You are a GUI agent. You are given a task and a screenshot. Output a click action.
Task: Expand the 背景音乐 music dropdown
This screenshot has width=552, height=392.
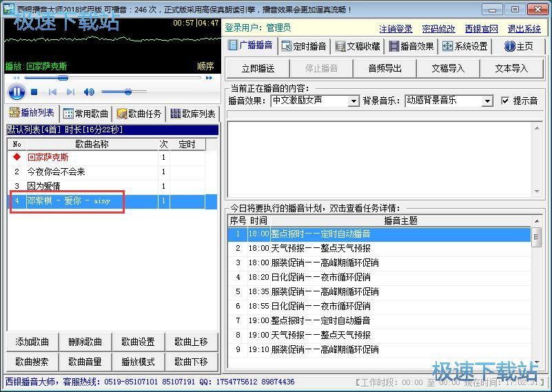pos(487,101)
